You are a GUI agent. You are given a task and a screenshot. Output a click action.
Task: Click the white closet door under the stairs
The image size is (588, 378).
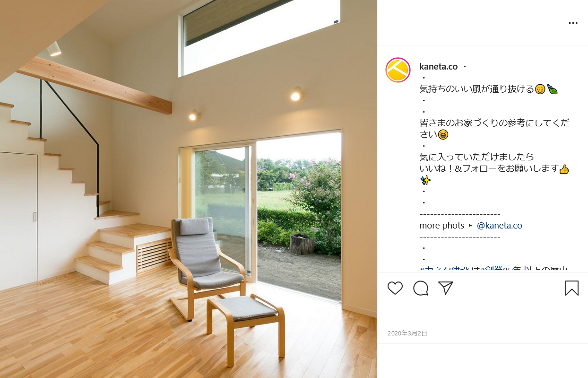18,220
